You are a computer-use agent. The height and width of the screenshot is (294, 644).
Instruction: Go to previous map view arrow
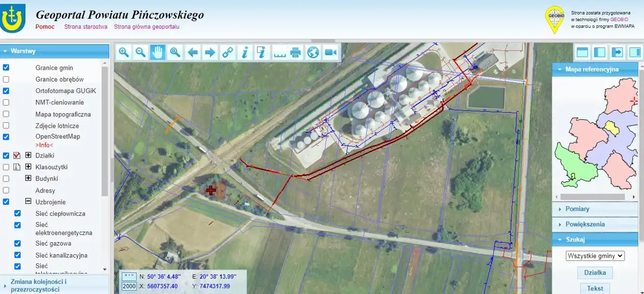(x=192, y=52)
